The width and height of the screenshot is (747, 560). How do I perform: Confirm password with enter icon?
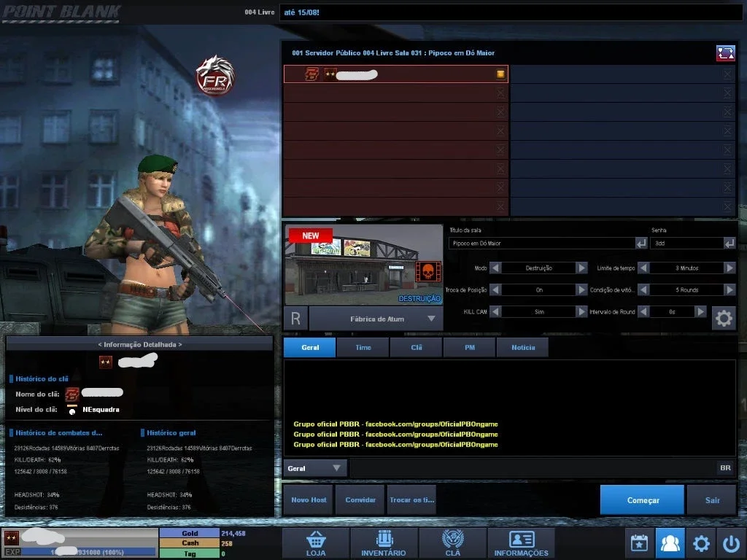coord(729,244)
